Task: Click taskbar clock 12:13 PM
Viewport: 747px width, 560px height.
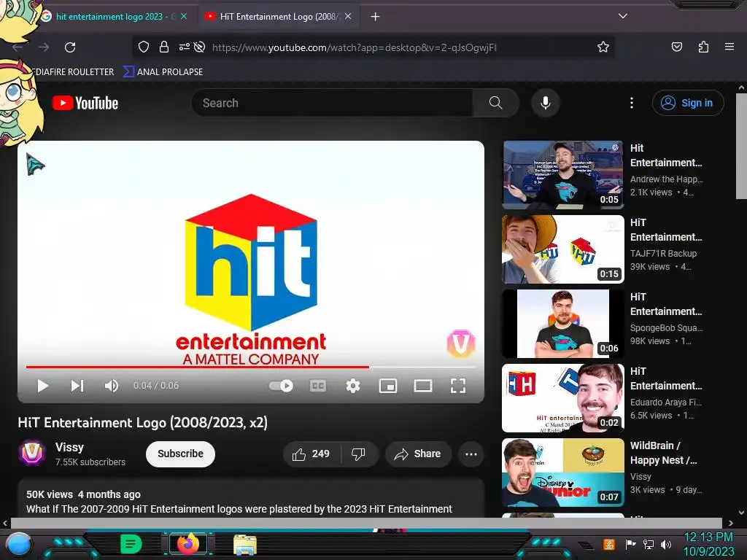Action: (708, 537)
